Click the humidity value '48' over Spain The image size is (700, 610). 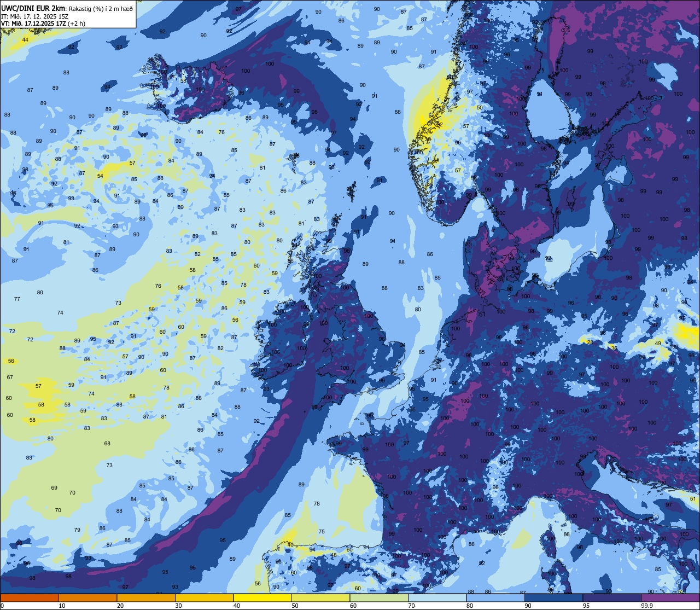[334, 555]
